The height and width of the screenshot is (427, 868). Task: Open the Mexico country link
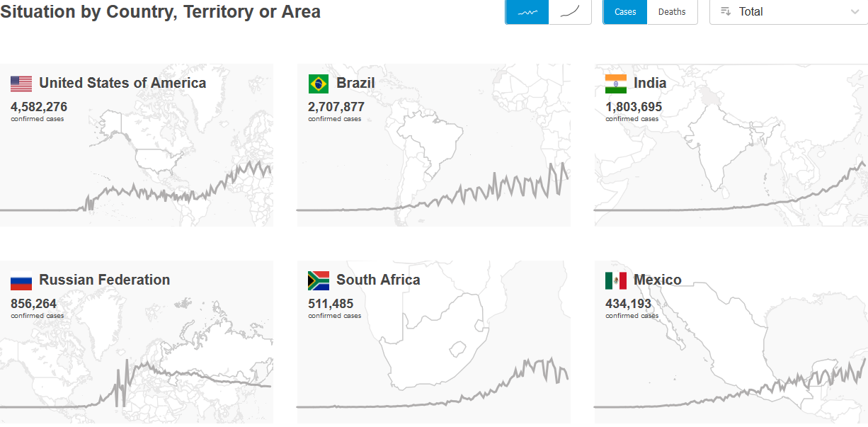click(658, 280)
